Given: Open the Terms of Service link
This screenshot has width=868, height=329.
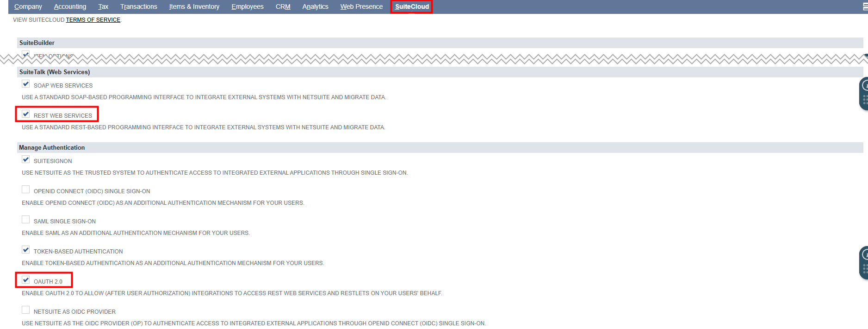Looking at the screenshot, I should (x=93, y=20).
